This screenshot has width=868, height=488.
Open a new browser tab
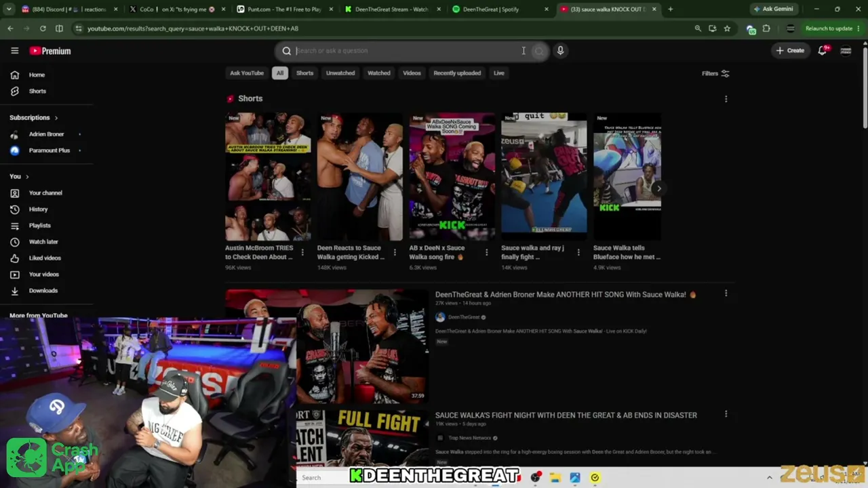(x=671, y=9)
